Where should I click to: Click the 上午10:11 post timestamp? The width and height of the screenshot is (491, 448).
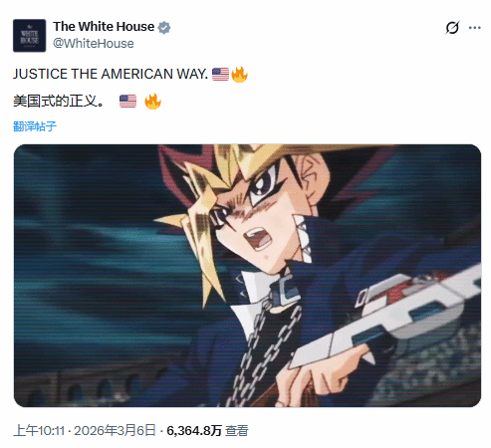coord(39,431)
